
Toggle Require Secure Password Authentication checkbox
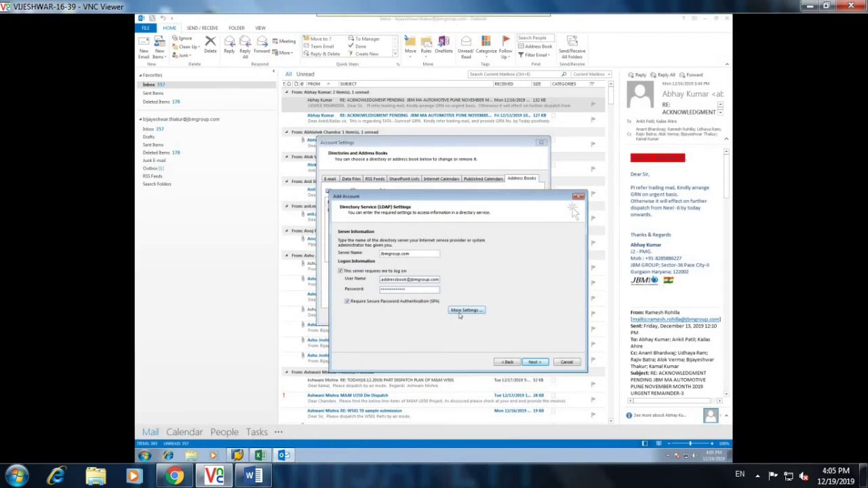click(x=347, y=301)
